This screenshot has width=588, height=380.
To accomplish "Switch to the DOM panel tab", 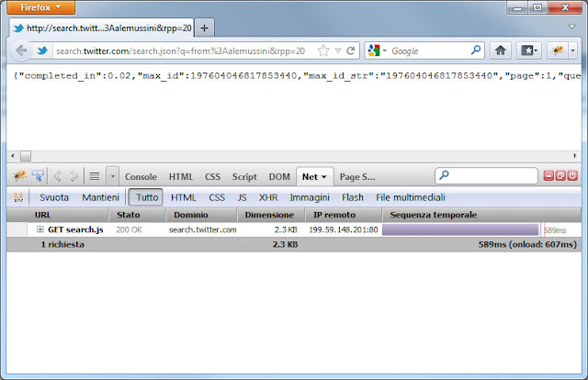I will (x=279, y=176).
